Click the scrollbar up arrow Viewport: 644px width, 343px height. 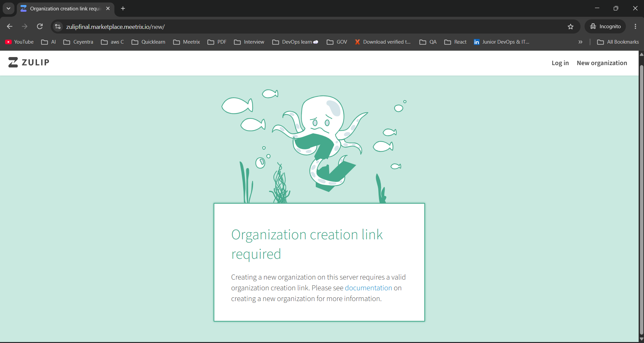(641, 54)
